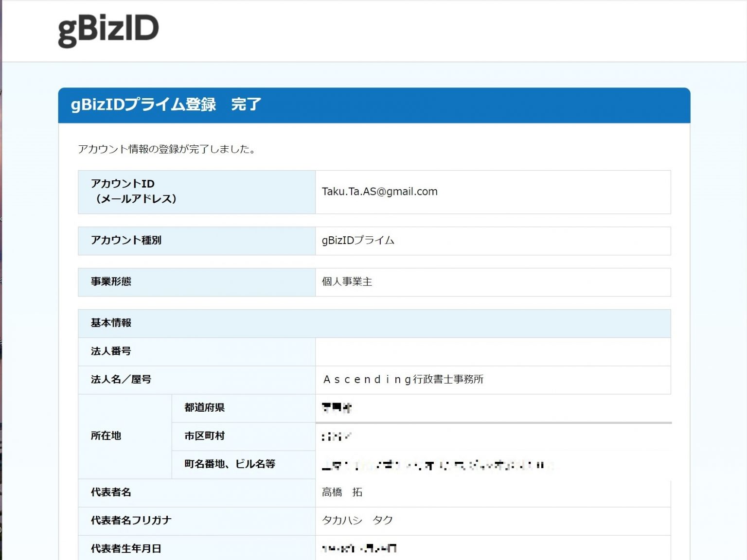The image size is (747, 560).
Task: Click the gBizIDプライム account type value
Action: (x=358, y=240)
